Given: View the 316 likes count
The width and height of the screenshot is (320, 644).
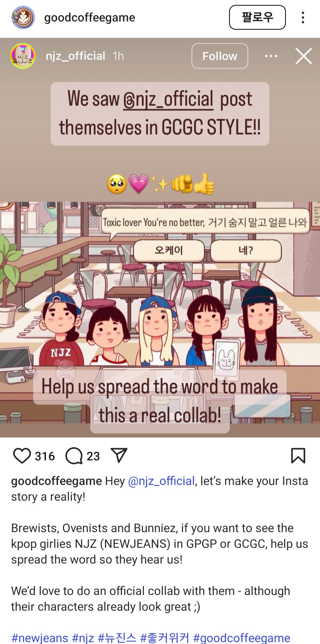Looking at the screenshot, I should (45, 456).
